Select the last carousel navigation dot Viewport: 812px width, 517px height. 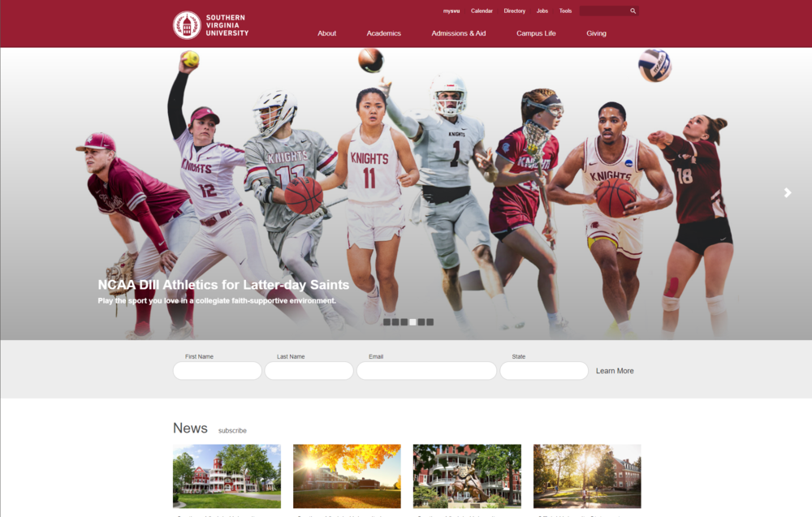point(430,321)
